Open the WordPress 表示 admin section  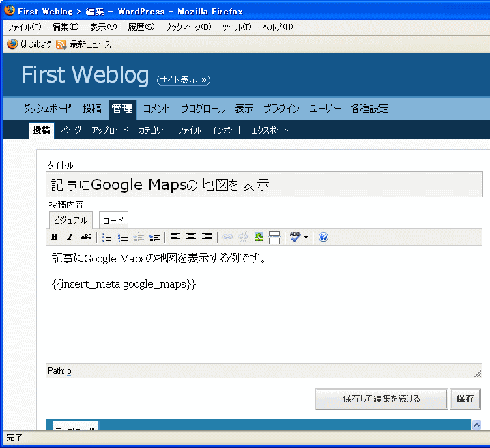244,109
